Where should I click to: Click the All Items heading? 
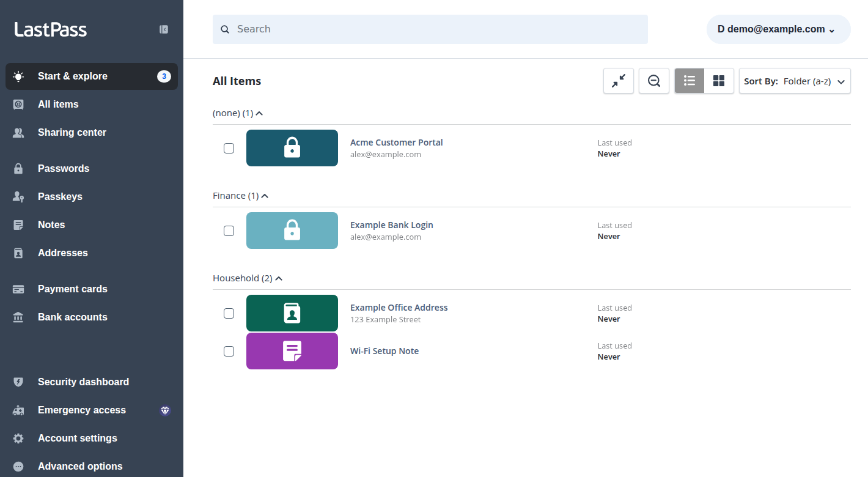pos(237,81)
